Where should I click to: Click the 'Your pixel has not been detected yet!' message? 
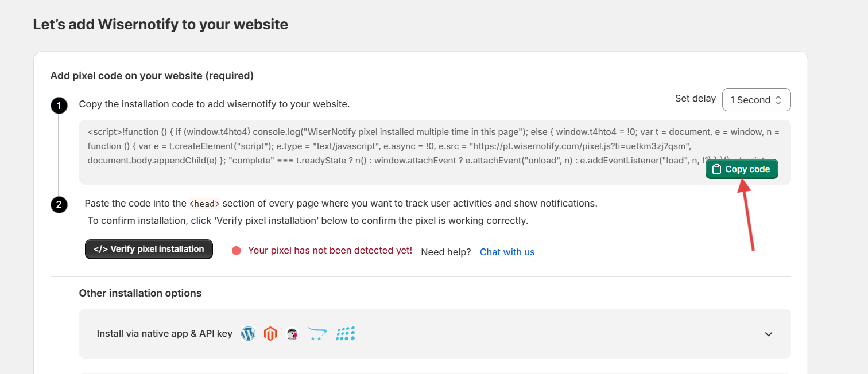(x=330, y=251)
